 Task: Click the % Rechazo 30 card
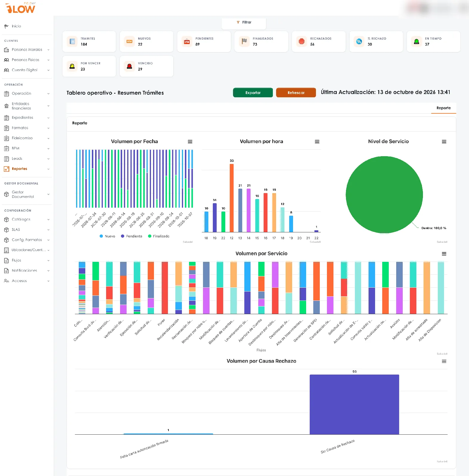coord(376,42)
